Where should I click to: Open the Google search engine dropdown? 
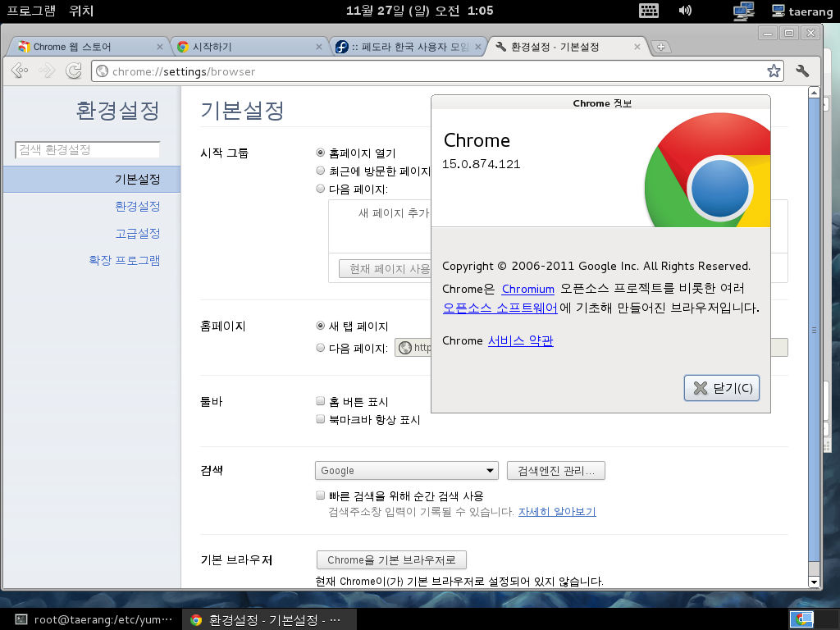(x=407, y=470)
